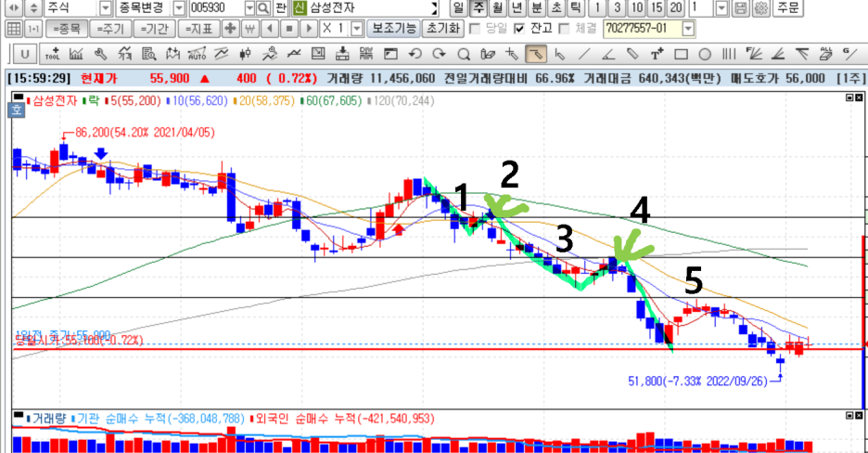Screen dimensions: 868x453
Task: Toggle the =주기 sync button
Action: [110, 28]
